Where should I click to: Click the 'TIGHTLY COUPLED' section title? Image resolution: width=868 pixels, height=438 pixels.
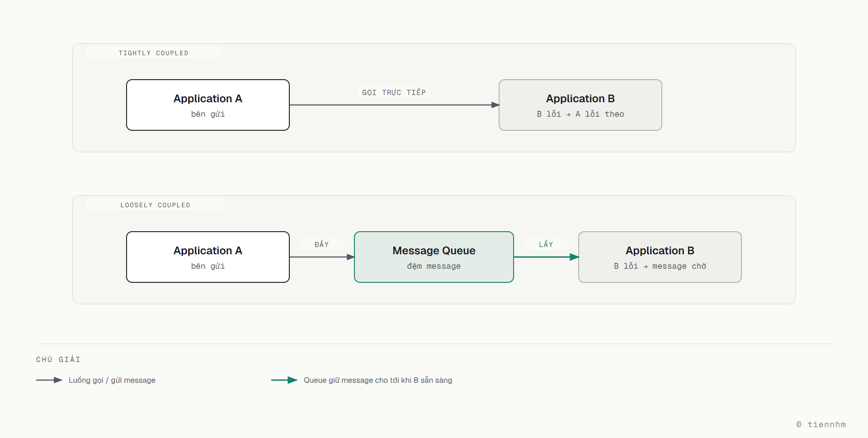(x=153, y=53)
